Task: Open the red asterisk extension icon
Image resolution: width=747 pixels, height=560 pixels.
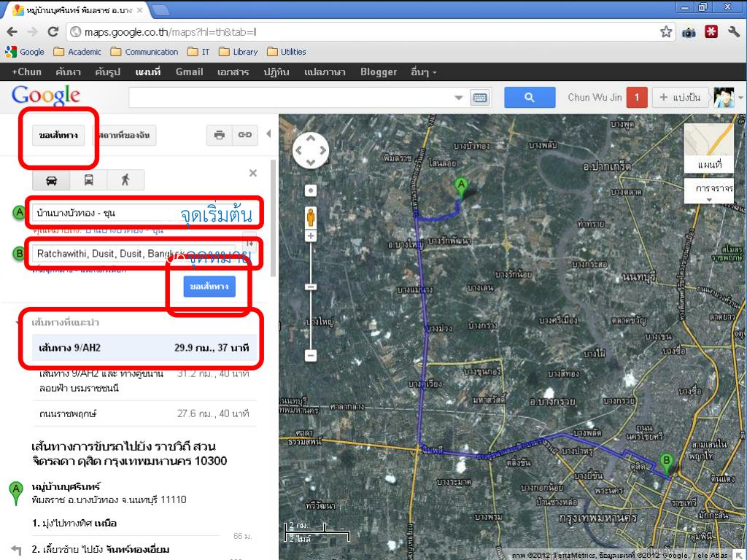Action: (x=711, y=32)
